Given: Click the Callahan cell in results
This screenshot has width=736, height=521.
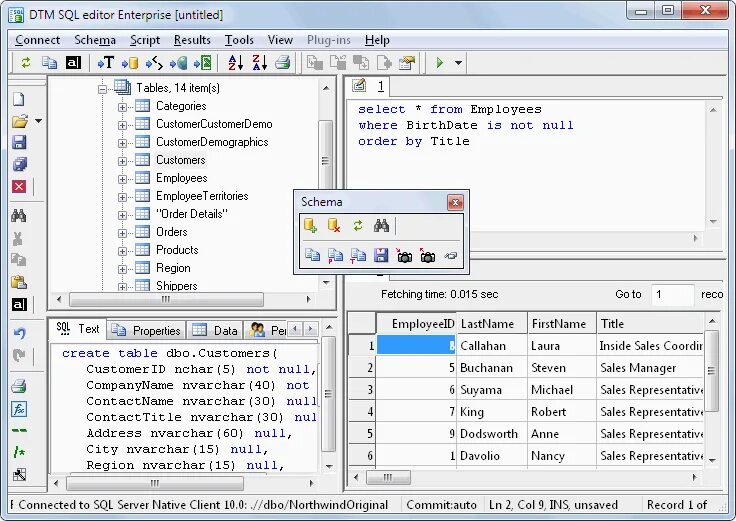Looking at the screenshot, I should (x=492, y=346).
